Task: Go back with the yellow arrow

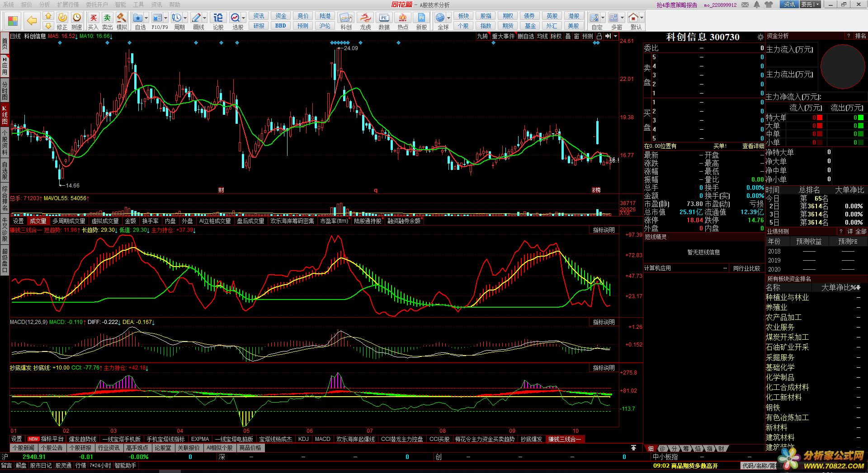Action: [x=32, y=21]
